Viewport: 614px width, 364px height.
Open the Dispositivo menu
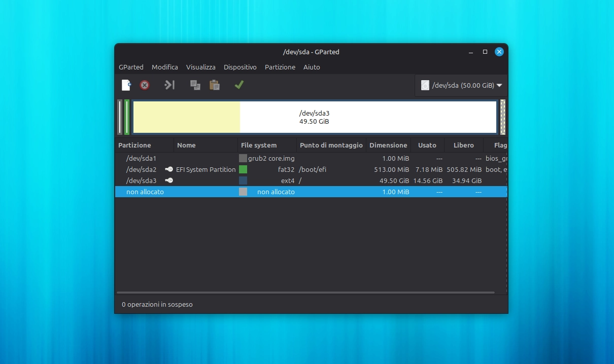[x=240, y=67]
